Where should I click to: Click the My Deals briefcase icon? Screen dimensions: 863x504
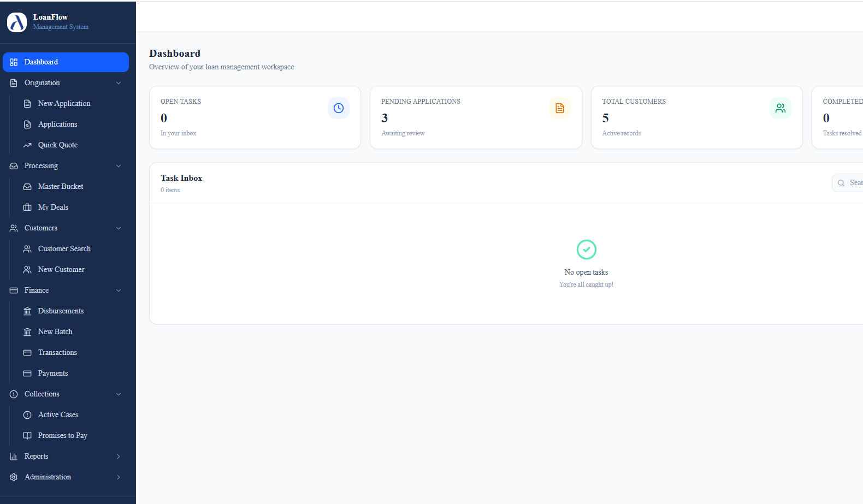click(27, 207)
